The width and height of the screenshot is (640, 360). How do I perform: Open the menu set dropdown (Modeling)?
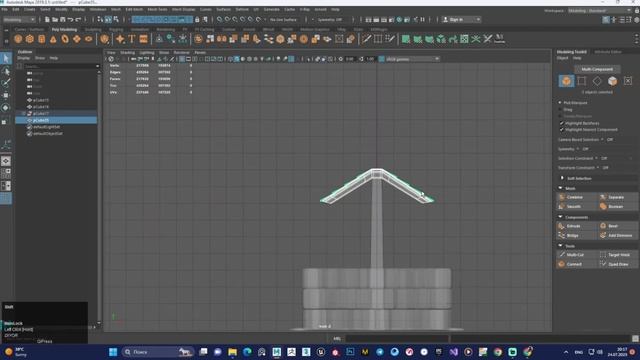tap(19, 20)
